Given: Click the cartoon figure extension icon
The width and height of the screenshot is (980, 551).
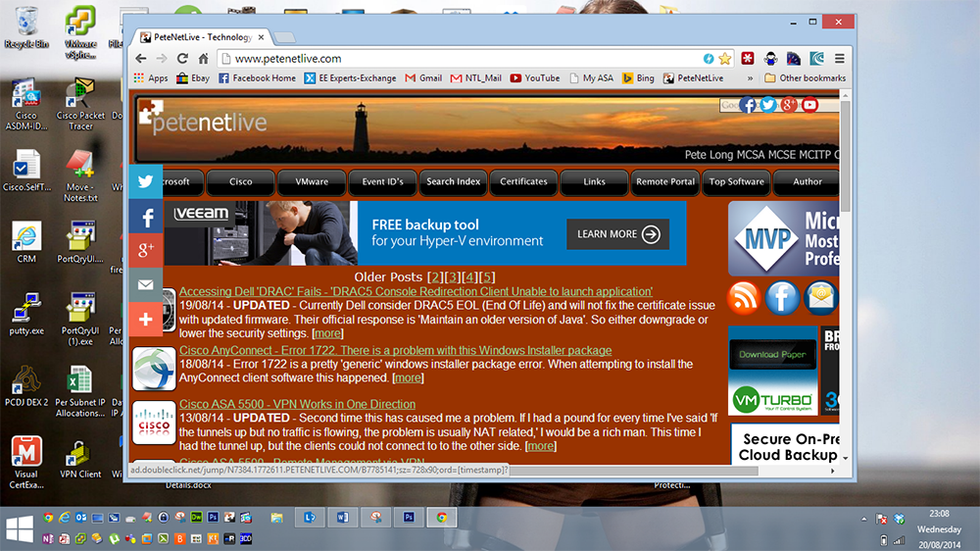Looking at the screenshot, I should 770,58.
